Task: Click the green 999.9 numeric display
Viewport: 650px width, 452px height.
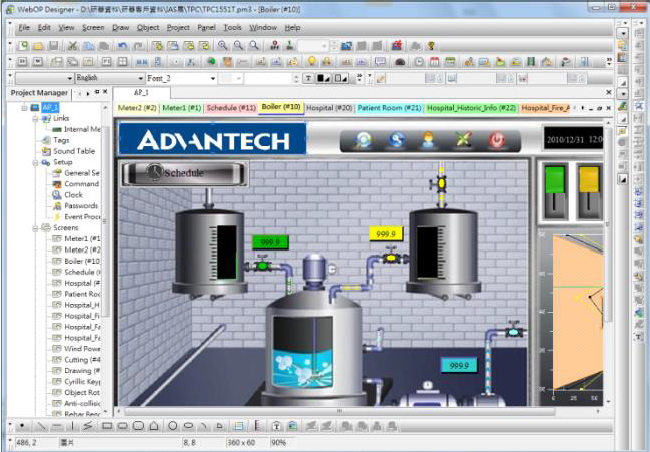Action: point(270,242)
